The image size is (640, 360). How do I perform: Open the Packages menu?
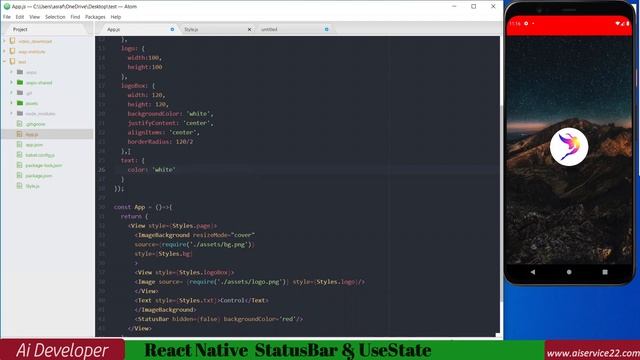[95, 17]
